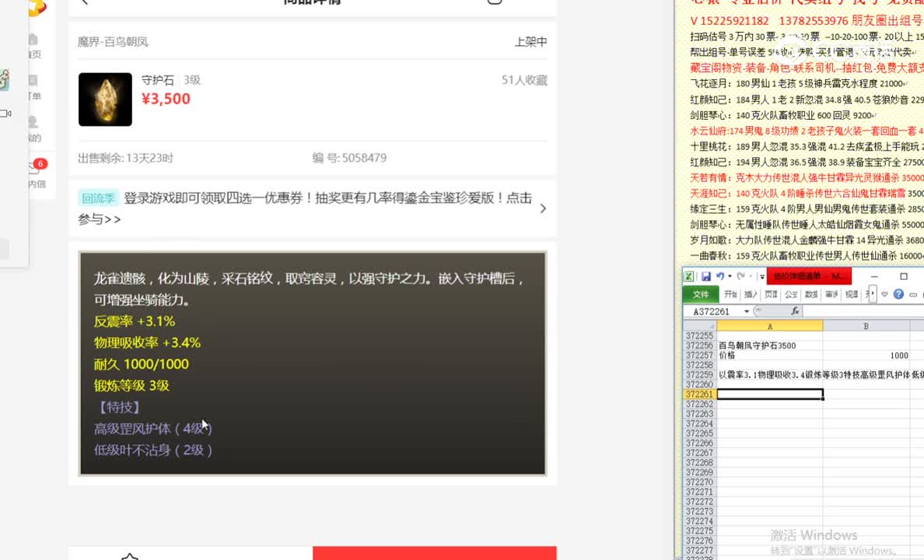Viewport: 924px width, 560px height.
Task: Click the 魔界-百鸟朝凤 server name
Action: pyautogui.click(x=113, y=42)
